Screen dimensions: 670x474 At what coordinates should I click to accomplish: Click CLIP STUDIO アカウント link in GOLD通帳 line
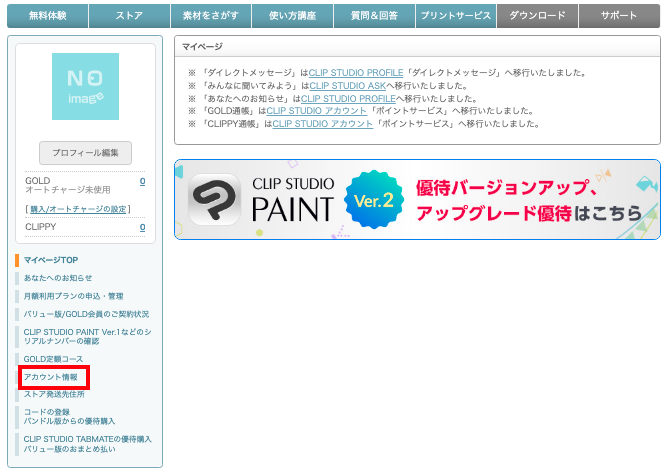click(x=317, y=111)
